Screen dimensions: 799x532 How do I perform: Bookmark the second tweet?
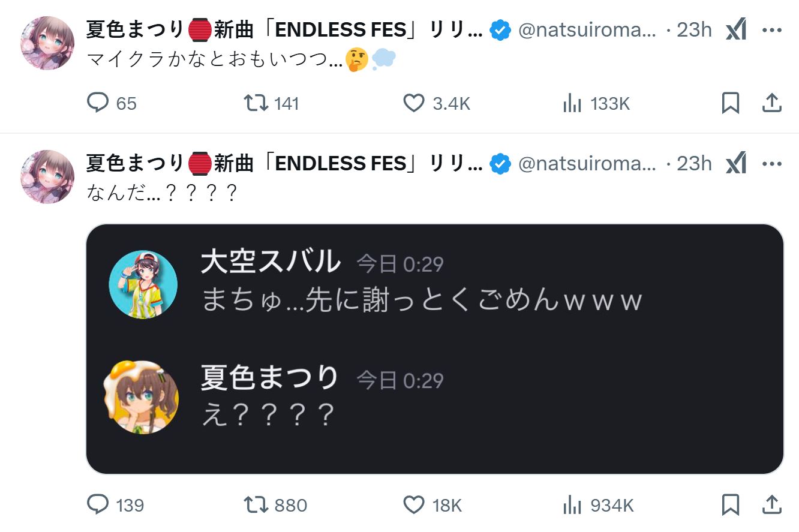click(730, 505)
